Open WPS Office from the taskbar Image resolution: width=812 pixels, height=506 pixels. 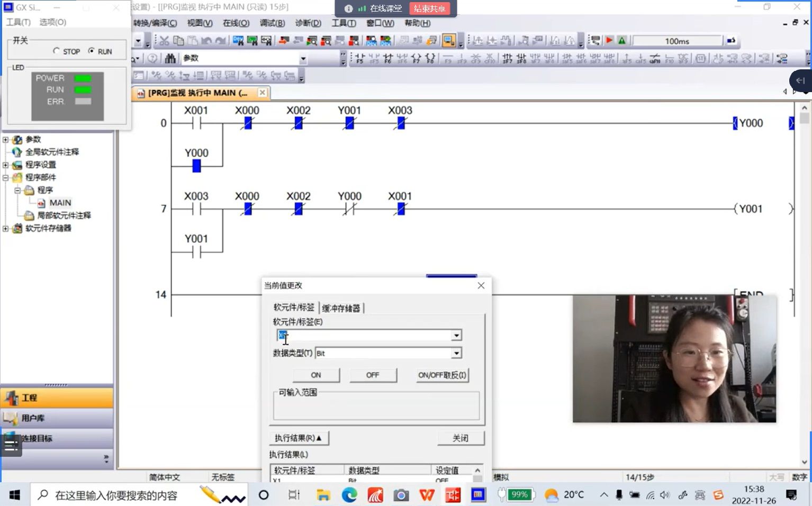[x=427, y=495]
